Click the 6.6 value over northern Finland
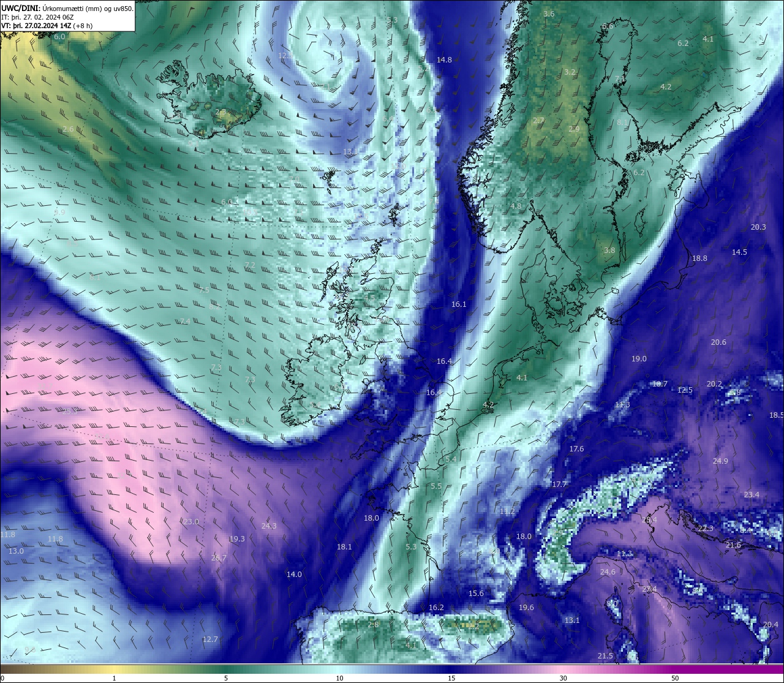This screenshot has height=683, width=784. (608, 26)
